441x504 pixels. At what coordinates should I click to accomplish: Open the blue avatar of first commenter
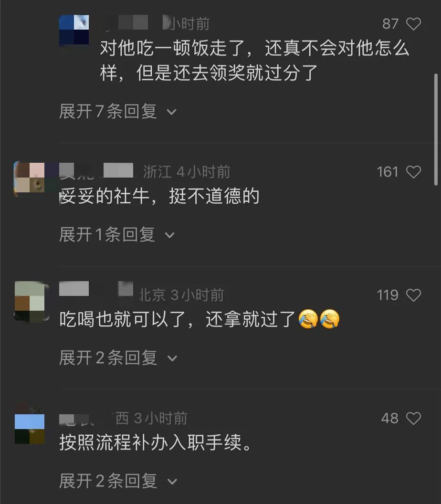coord(74,30)
